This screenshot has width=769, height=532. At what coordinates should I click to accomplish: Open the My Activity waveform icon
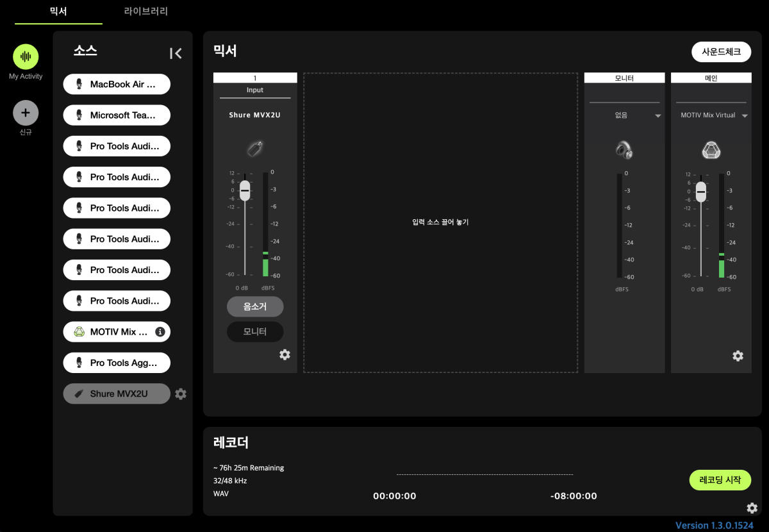(x=26, y=57)
